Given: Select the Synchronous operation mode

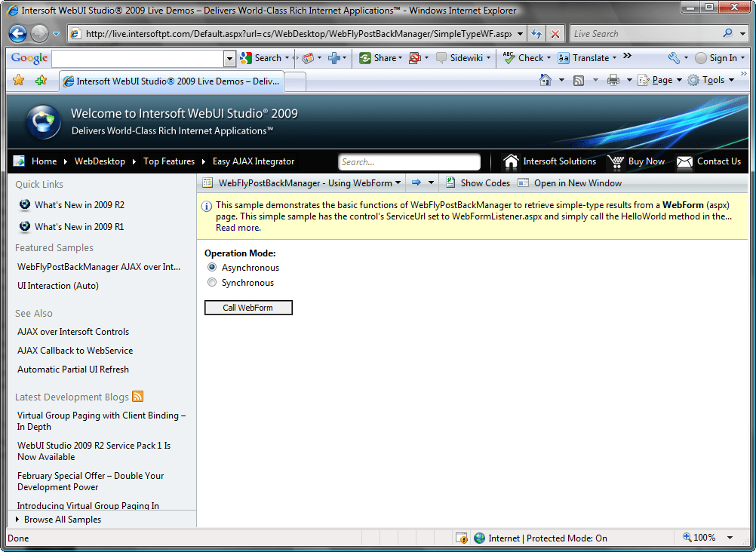Looking at the screenshot, I should (212, 282).
